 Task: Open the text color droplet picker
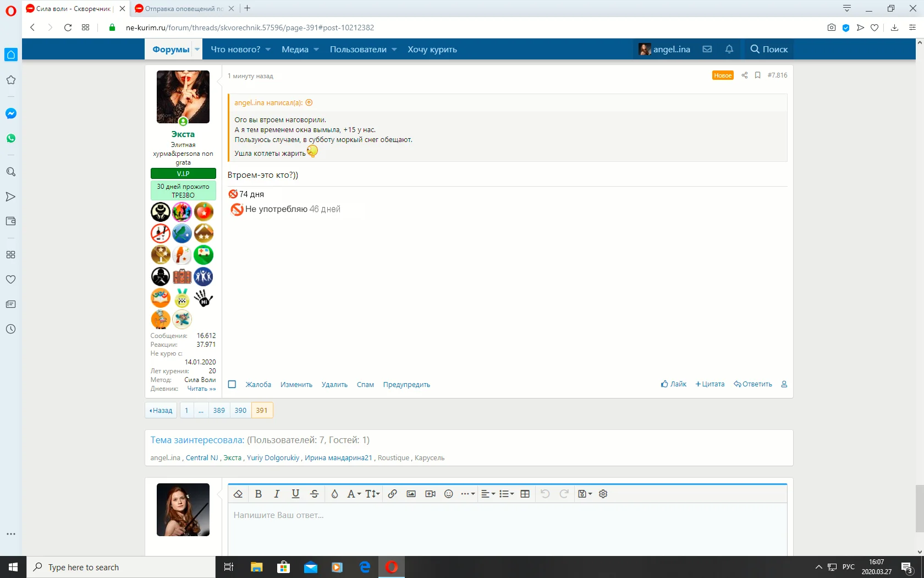pos(334,494)
